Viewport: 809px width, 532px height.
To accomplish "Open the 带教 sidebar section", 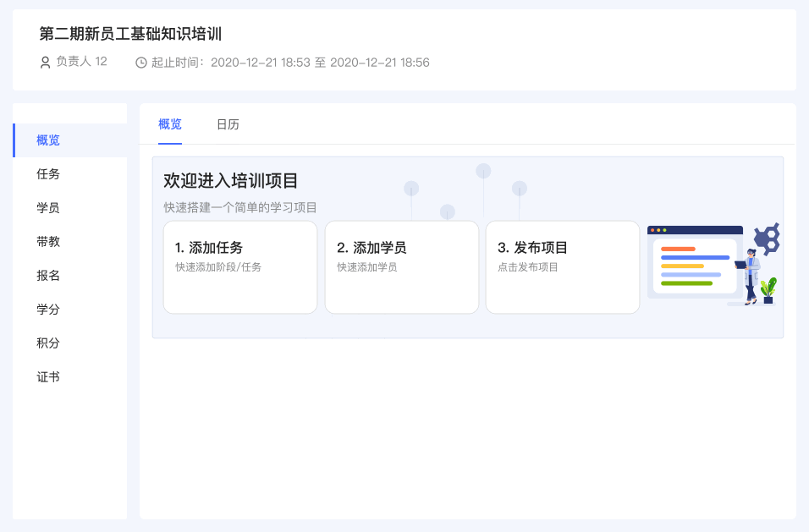I will (x=48, y=242).
